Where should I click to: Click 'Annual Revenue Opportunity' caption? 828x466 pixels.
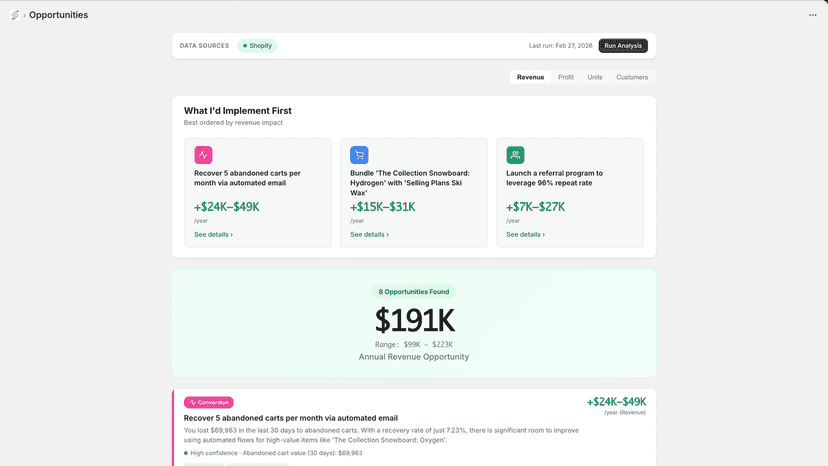click(413, 357)
